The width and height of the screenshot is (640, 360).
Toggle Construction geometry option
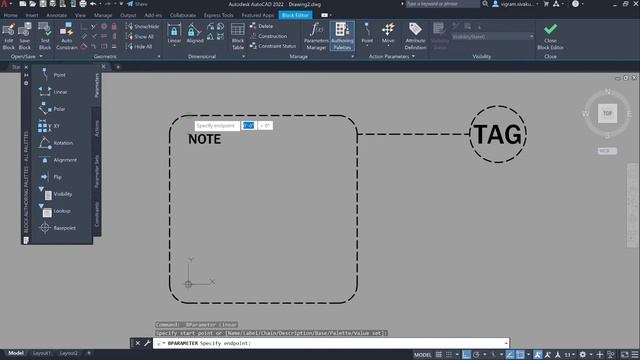(269, 36)
